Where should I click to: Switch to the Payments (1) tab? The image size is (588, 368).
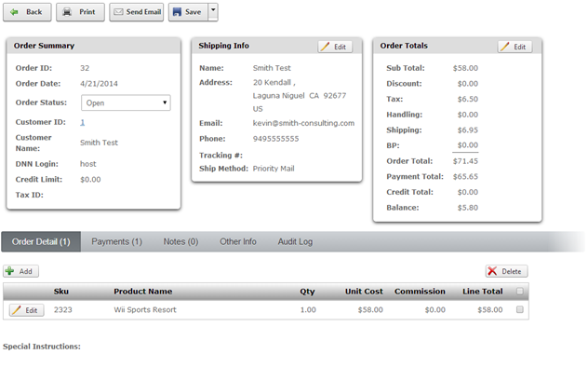click(116, 242)
